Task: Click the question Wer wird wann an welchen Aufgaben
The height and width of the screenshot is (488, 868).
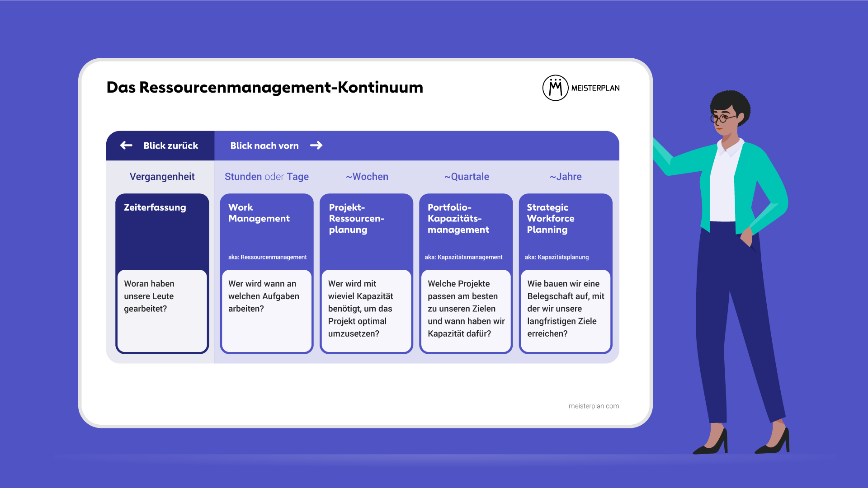Action: tap(264, 296)
